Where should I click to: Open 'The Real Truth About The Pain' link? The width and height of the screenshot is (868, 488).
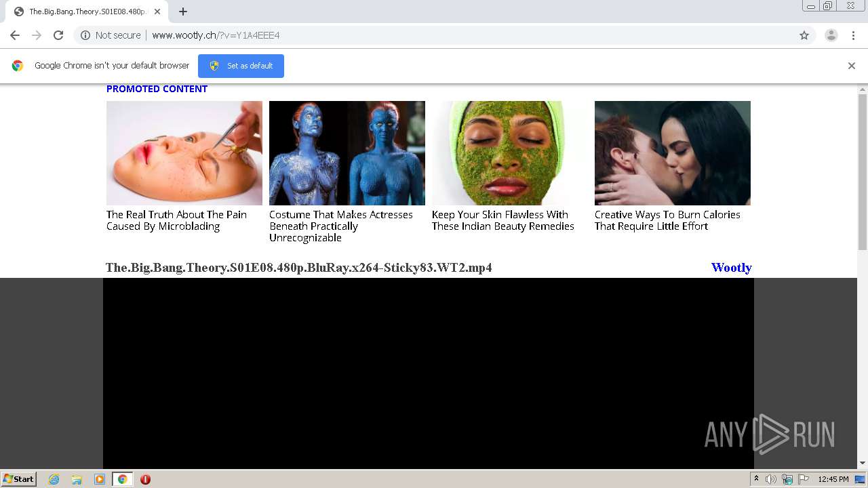click(x=176, y=220)
